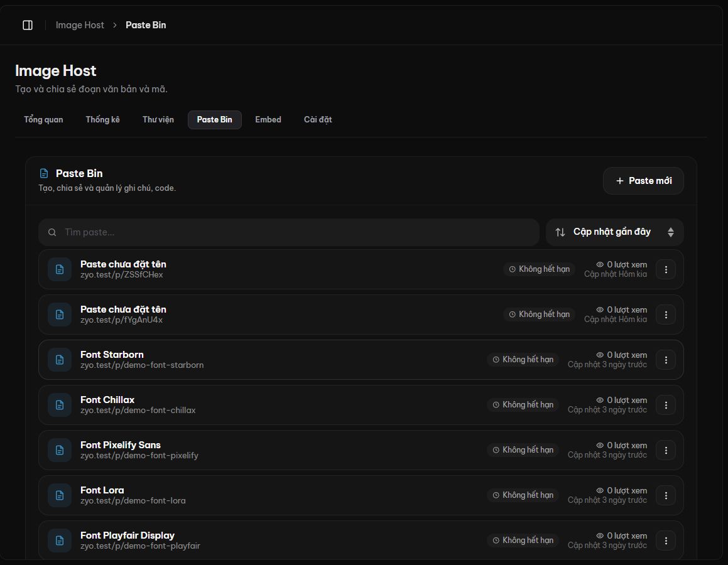Viewport: 728px width, 565px height.
Task: Open options menu for paste ZSSfCHex
Action: click(666, 269)
